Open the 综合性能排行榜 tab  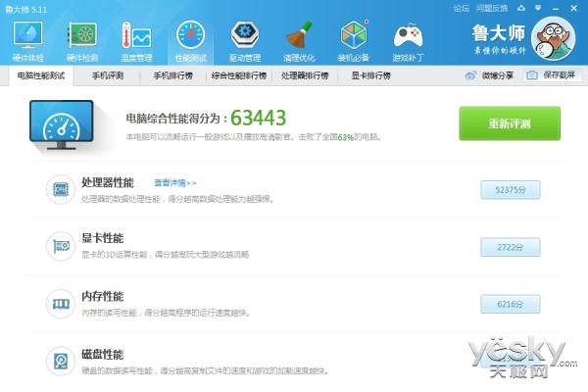(239, 75)
